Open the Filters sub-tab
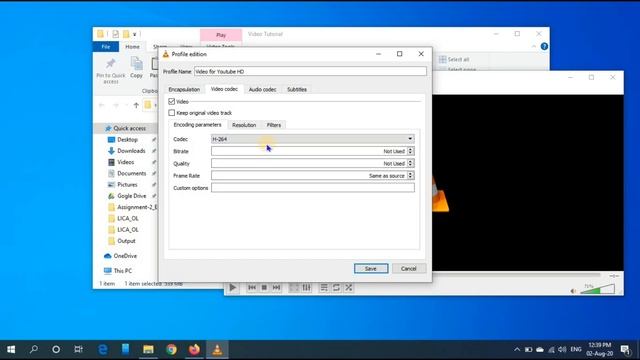This screenshot has width=640, height=360. point(274,125)
